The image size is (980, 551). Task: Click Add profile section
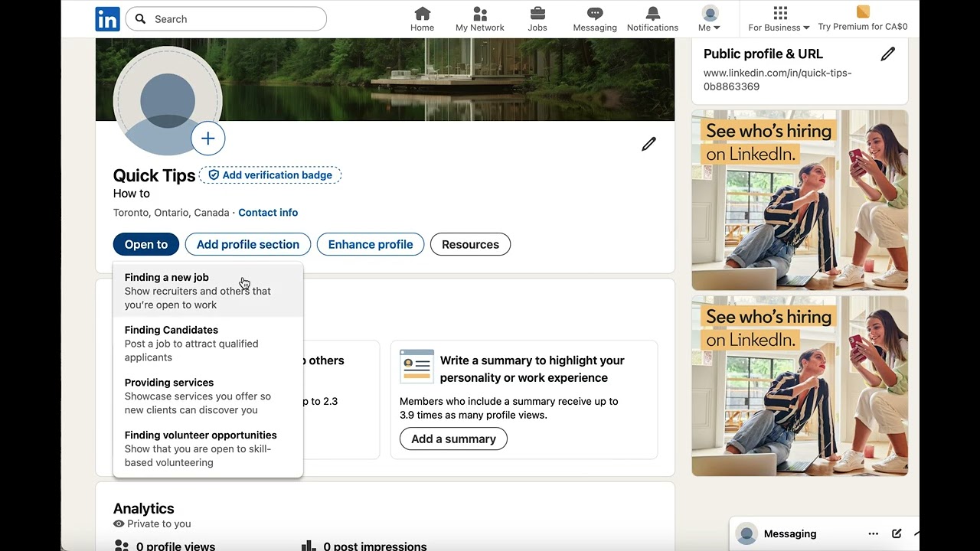(x=248, y=244)
